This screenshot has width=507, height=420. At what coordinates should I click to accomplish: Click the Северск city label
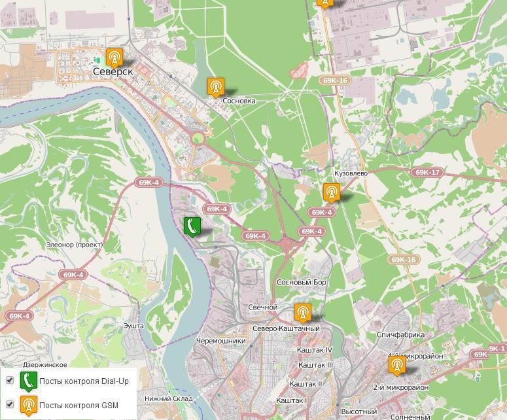tap(113, 71)
